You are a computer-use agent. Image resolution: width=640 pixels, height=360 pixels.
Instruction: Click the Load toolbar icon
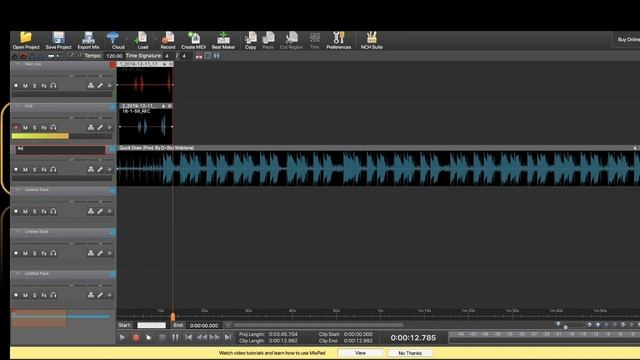[142, 40]
